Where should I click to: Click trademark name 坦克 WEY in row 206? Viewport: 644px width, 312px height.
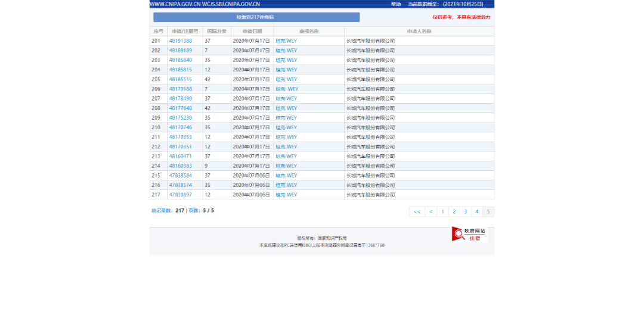[x=287, y=89]
